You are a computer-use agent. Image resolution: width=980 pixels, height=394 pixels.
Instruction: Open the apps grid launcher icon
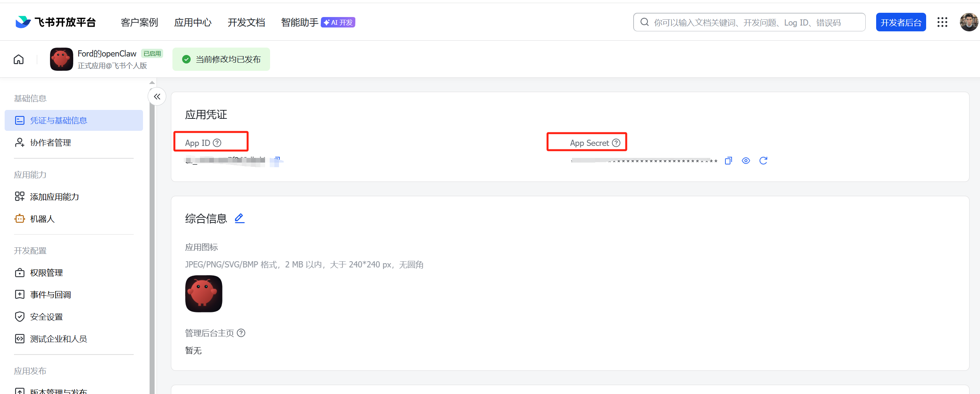[942, 22]
